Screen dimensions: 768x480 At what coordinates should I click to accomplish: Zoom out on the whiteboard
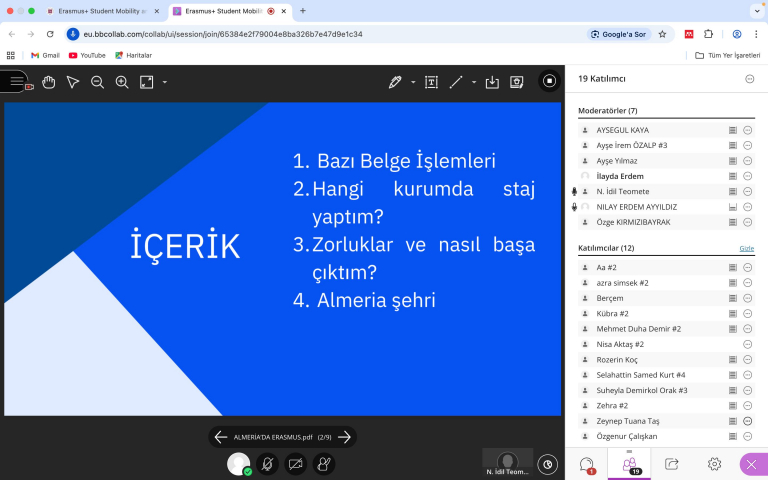tap(97, 82)
